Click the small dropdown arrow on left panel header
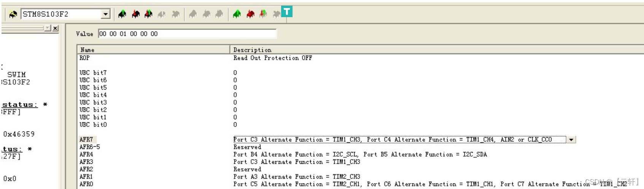644x189 pixels. 48,28
